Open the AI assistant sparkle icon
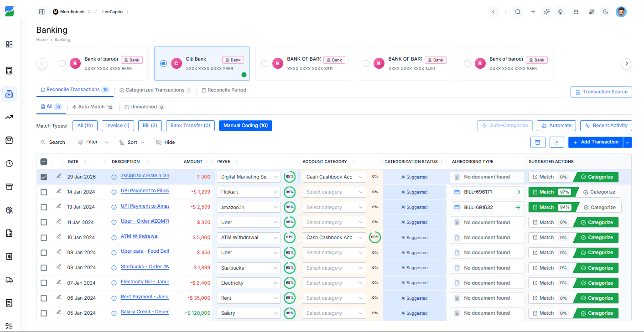Image resolution: width=644 pixels, height=332 pixels. (546, 12)
